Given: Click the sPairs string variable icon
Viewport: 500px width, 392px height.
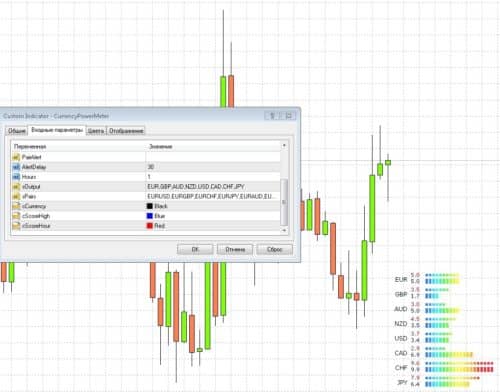Looking at the screenshot, I should 16,196.
